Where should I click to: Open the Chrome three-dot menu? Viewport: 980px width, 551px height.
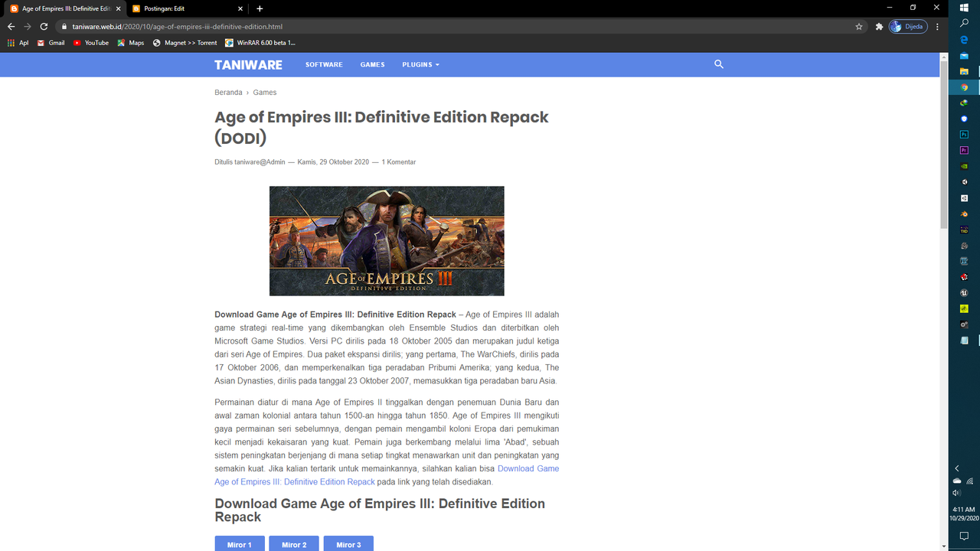coord(938,27)
